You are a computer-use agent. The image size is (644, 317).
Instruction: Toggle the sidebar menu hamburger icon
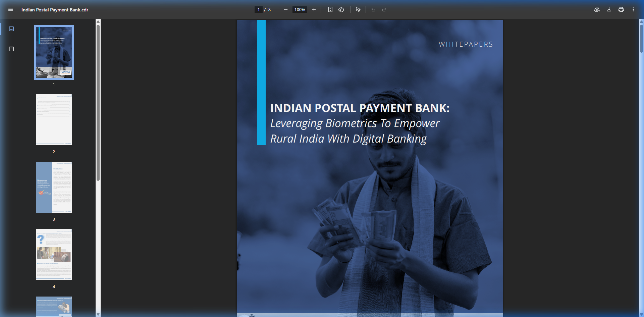pos(11,9)
